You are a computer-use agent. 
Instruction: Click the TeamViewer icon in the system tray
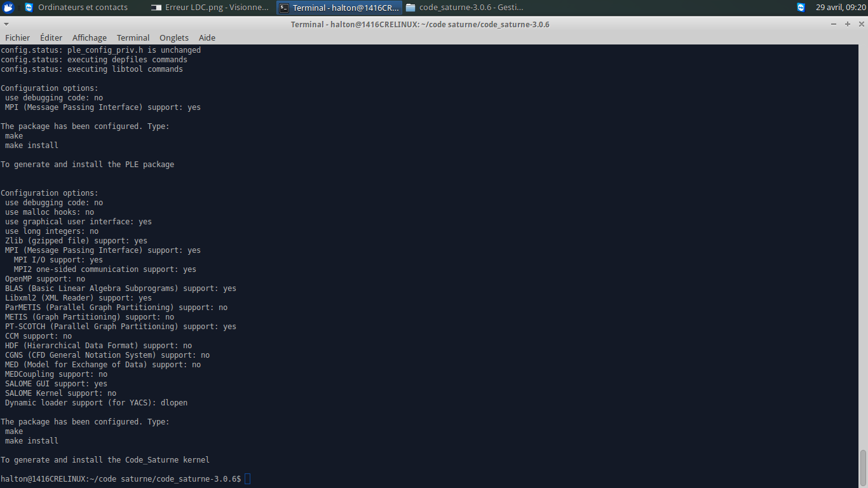pyautogui.click(x=801, y=8)
